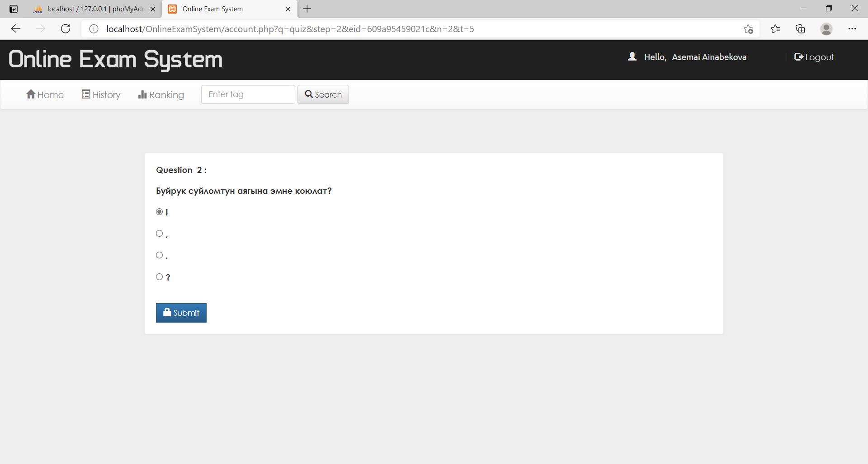Submit the answer for Question 2
The height and width of the screenshot is (464, 868).
pos(181,313)
